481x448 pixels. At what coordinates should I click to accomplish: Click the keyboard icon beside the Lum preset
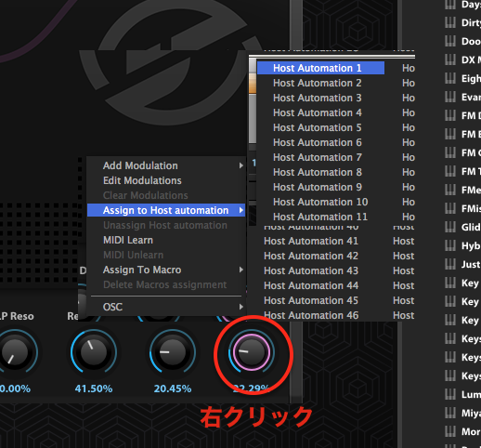(x=450, y=394)
